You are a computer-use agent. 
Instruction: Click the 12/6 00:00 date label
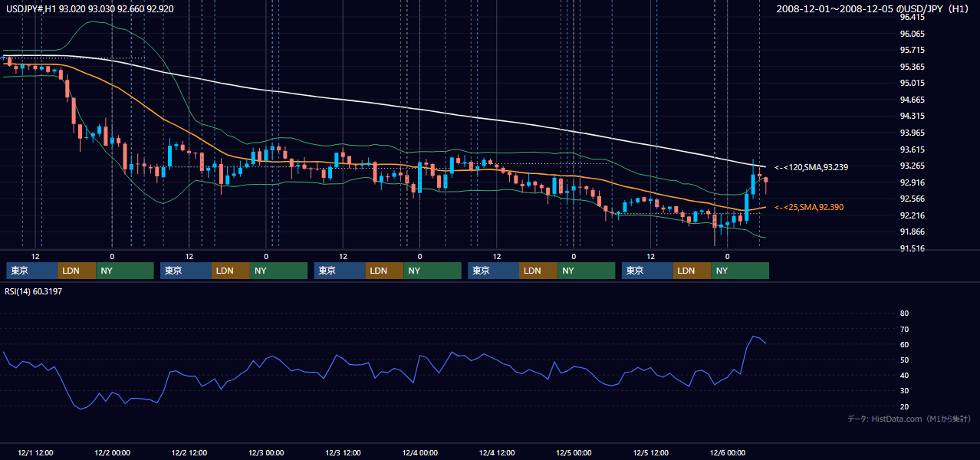(x=728, y=453)
